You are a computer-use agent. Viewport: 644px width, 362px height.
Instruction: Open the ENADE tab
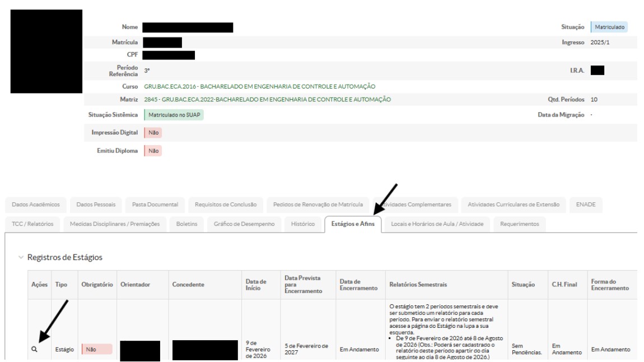click(x=585, y=205)
